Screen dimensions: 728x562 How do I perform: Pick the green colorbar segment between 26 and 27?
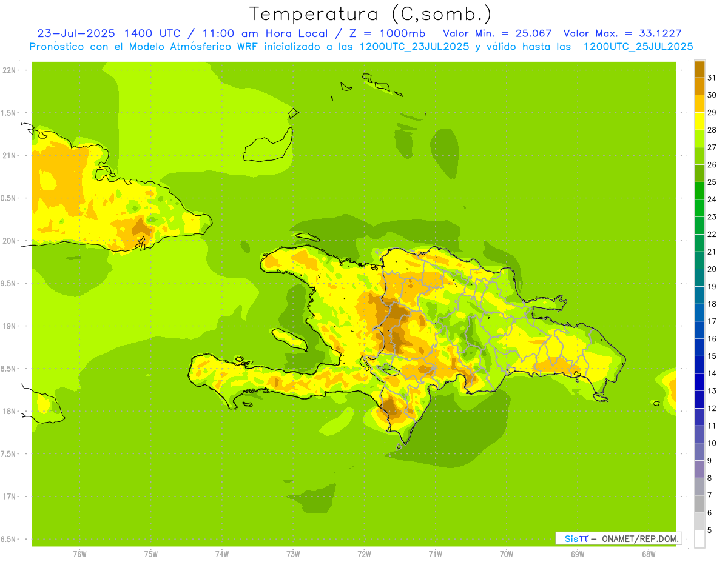point(699,156)
